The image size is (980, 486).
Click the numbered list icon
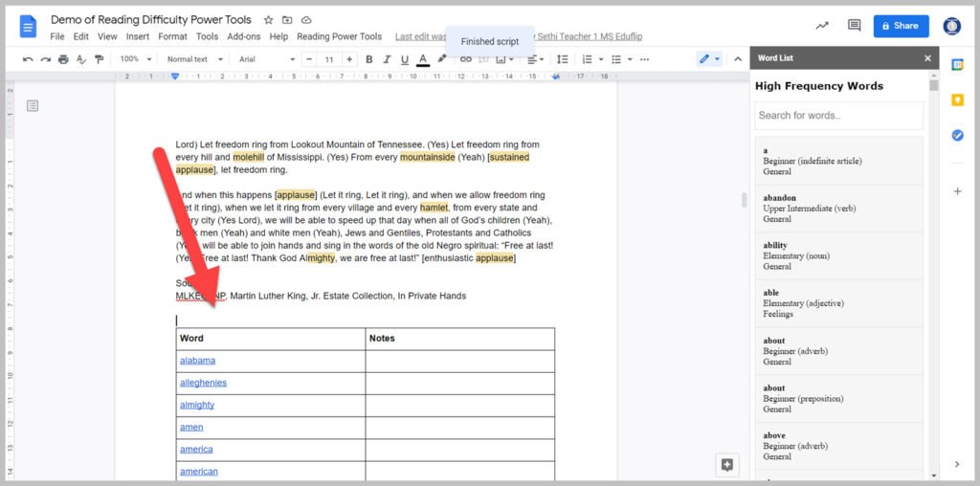[587, 59]
